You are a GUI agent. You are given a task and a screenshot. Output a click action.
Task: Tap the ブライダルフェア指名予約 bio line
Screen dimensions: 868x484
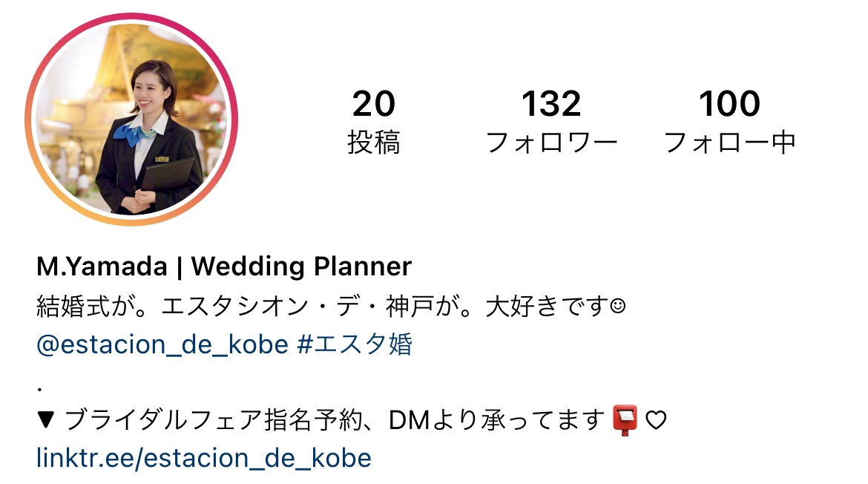click(x=352, y=420)
